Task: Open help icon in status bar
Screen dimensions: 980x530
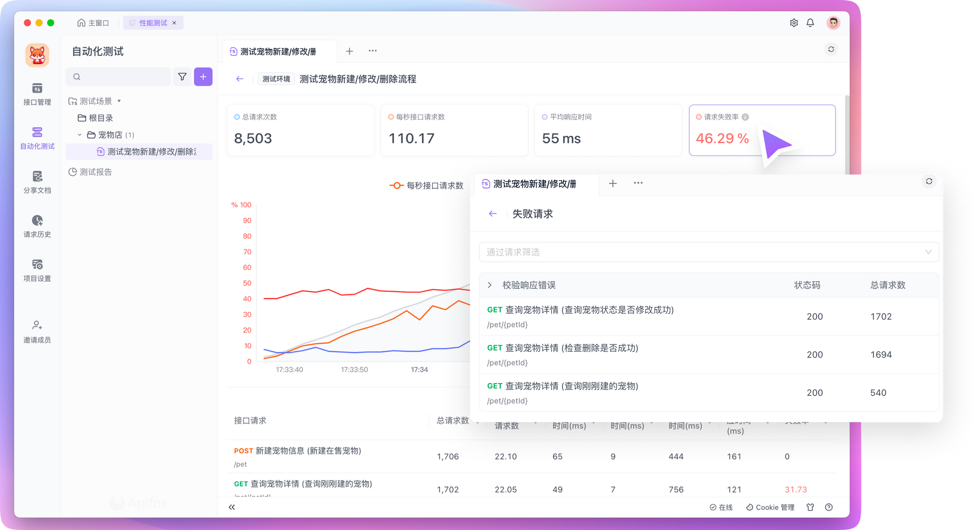Action: pos(829,507)
